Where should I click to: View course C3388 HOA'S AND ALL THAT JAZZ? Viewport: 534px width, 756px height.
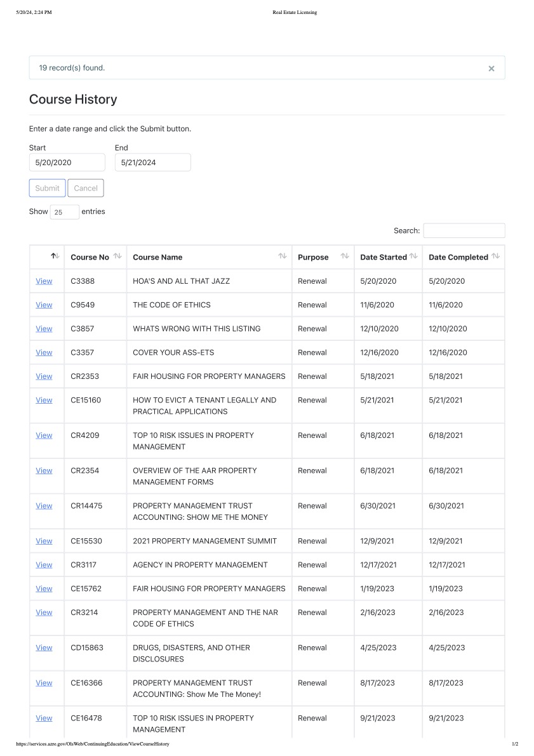tap(44, 281)
